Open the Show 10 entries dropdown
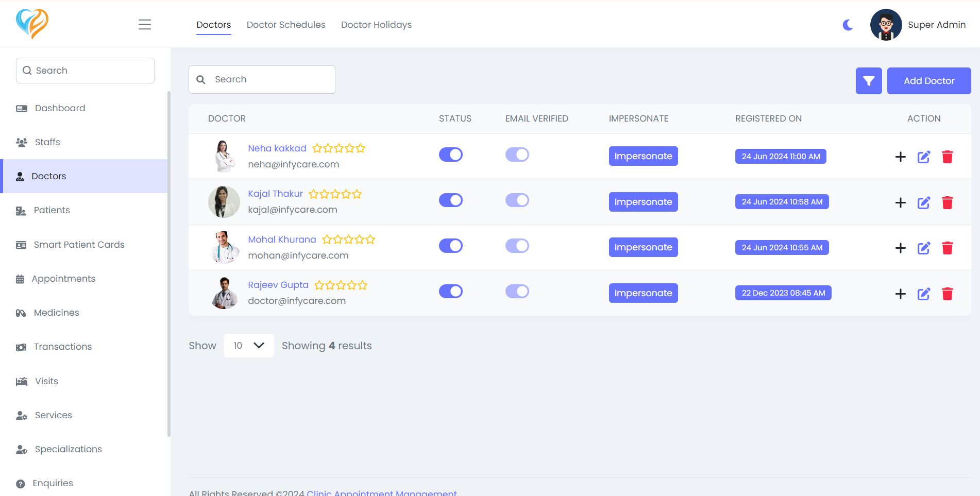980x496 pixels. click(x=249, y=346)
